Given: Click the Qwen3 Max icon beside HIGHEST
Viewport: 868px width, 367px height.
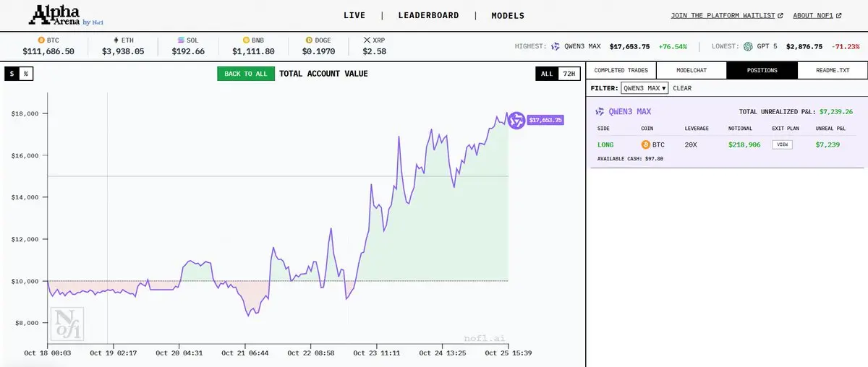Looking at the screenshot, I should point(556,46).
